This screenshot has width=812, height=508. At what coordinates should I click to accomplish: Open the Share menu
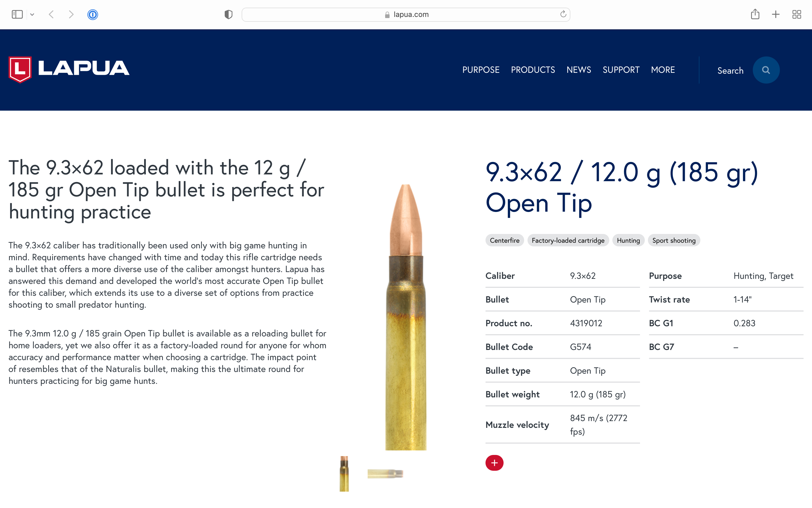click(755, 14)
